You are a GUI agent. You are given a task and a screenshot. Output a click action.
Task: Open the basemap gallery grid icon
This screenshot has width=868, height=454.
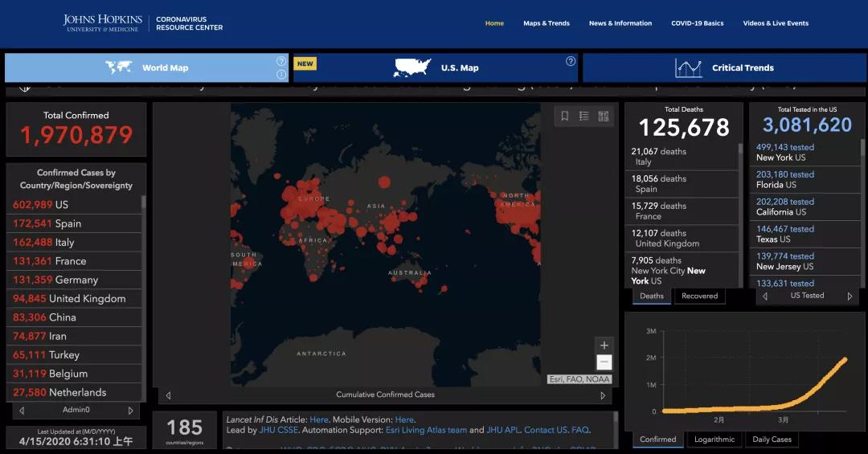pyautogui.click(x=604, y=117)
